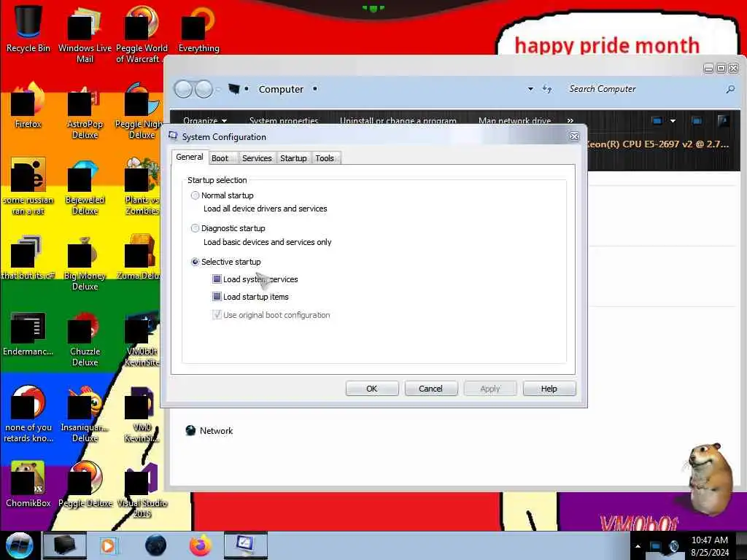Go forward using Explorer forward button

tap(204, 89)
